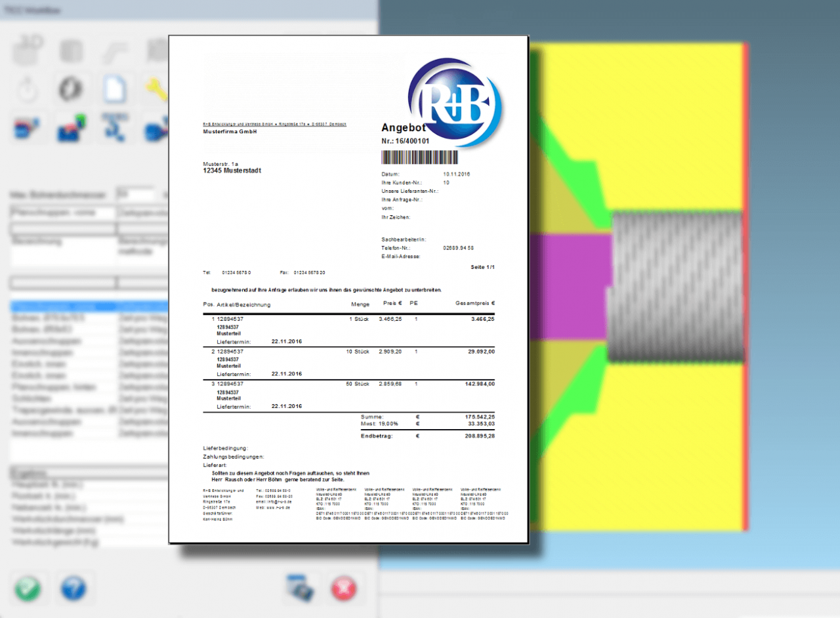Open the PDF workflow export icon
840x618 pixels.
pyautogui.click(x=113, y=128)
